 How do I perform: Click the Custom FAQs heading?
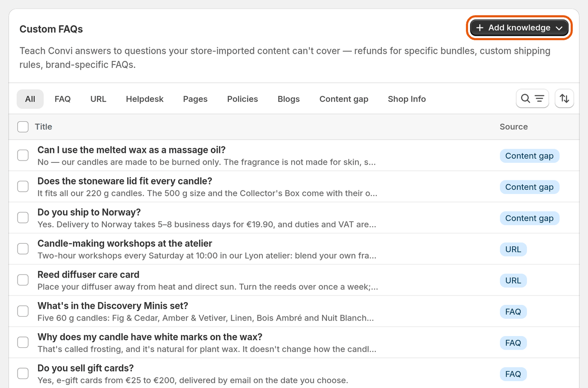tap(51, 29)
